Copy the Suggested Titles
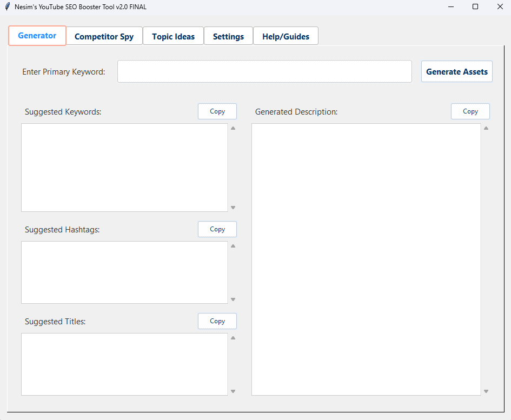The image size is (511, 420). pyautogui.click(x=217, y=321)
